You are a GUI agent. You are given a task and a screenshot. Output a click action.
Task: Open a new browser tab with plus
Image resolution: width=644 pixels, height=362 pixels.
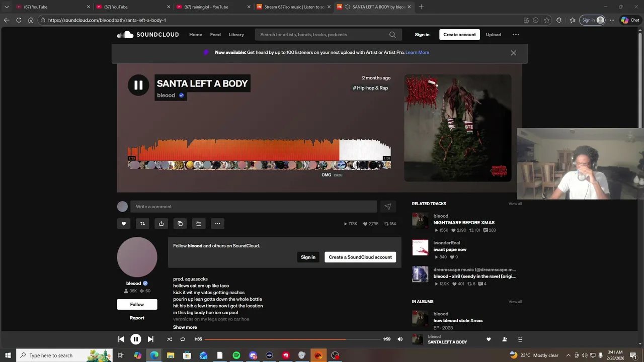click(x=421, y=7)
